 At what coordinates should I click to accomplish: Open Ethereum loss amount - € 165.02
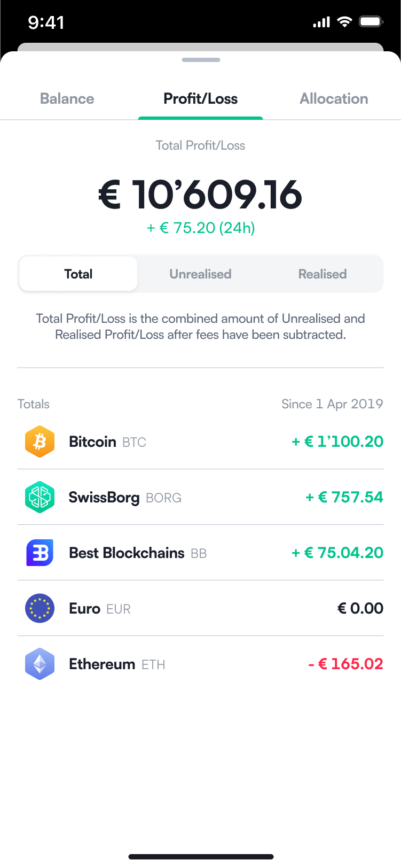[346, 664]
